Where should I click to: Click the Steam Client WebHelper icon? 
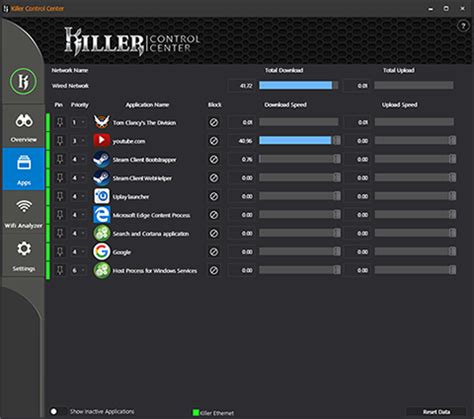point(101,177)
